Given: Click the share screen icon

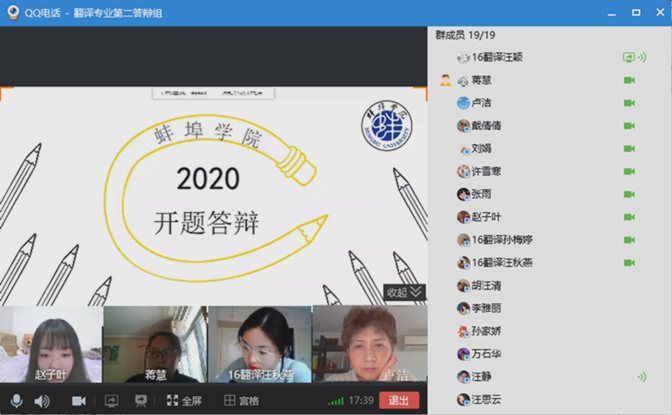Looking at the screenshot, I should click(x=111, y=401).
